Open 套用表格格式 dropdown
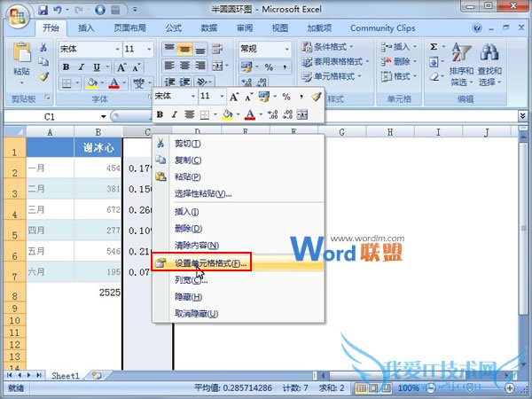The height and width of the screenshot is (399, 532). coord(335,62)
